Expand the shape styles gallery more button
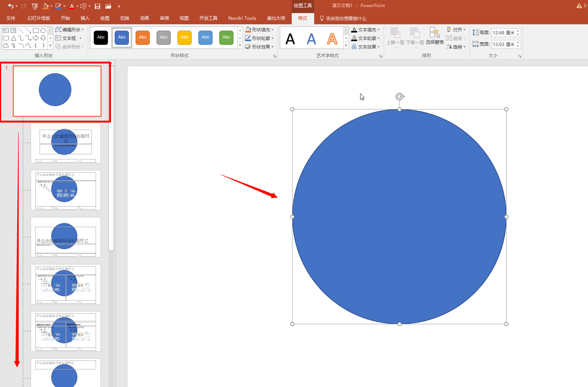Viewport: 588px width, 387px height. click(x=240, y=46)
